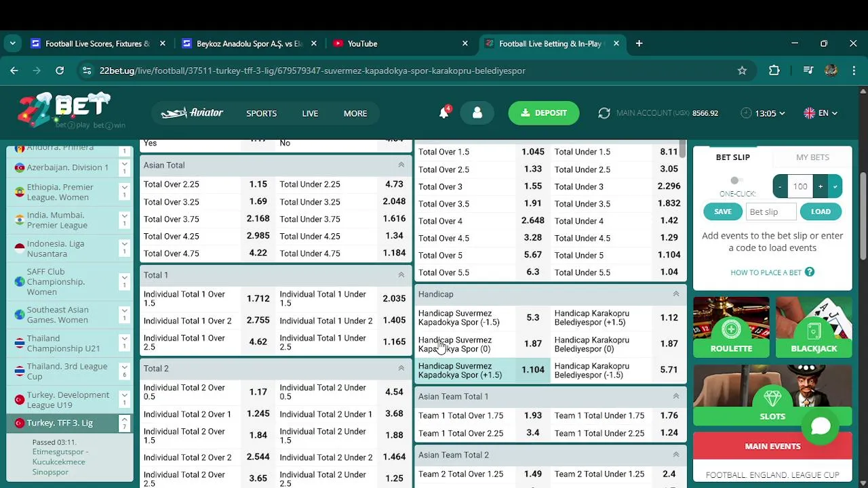Collapse the Asian Team Total 2 section
868x488 pixels.
675,455
